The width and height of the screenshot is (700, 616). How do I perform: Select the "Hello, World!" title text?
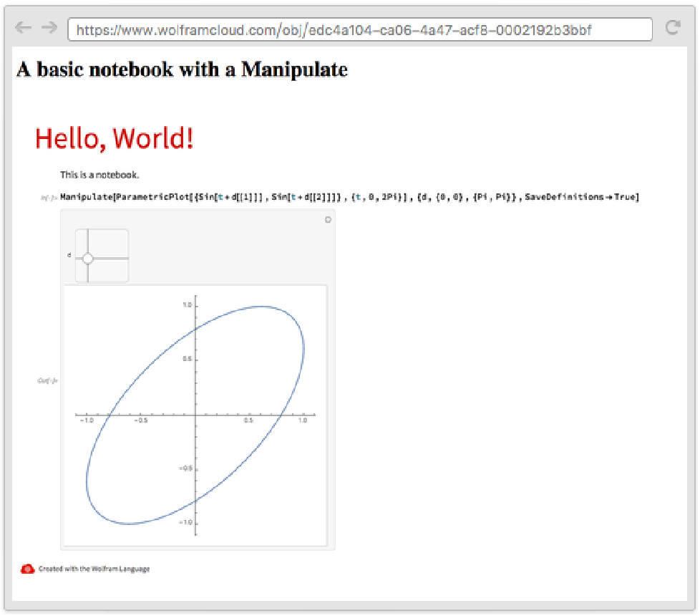(x=115, y=139)
